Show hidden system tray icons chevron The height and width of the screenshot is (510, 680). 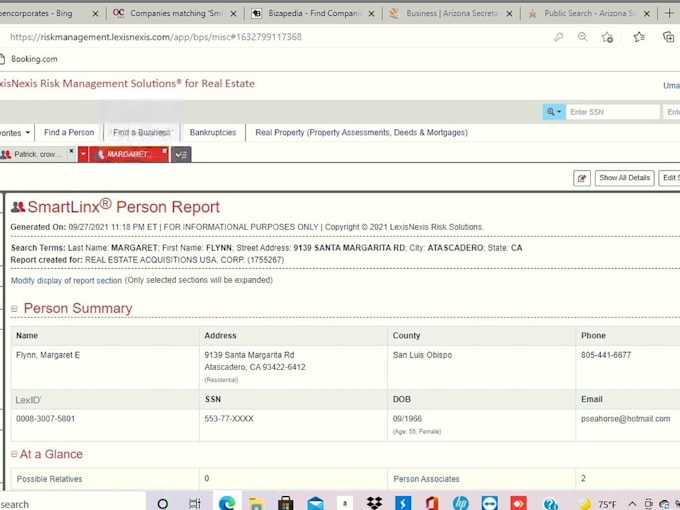632,504
